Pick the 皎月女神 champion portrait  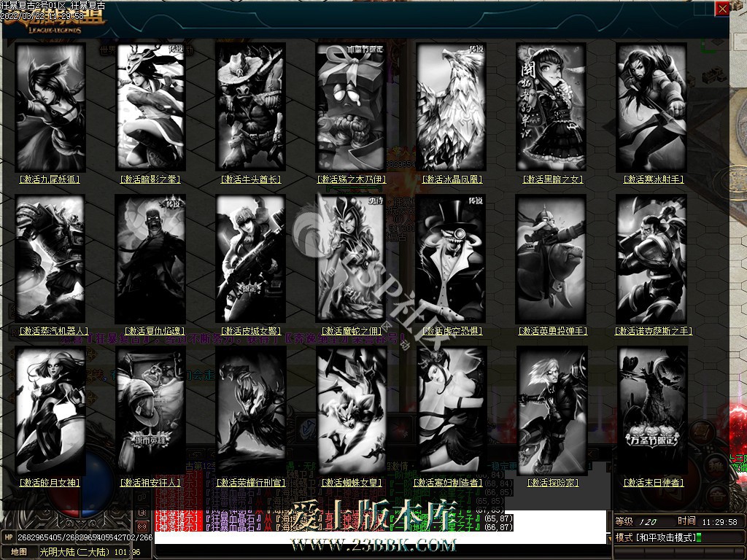[50, 411]
